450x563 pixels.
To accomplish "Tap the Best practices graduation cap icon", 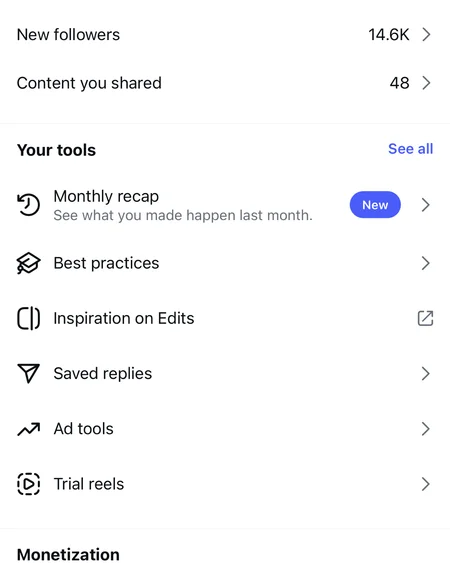I will 28,263.
